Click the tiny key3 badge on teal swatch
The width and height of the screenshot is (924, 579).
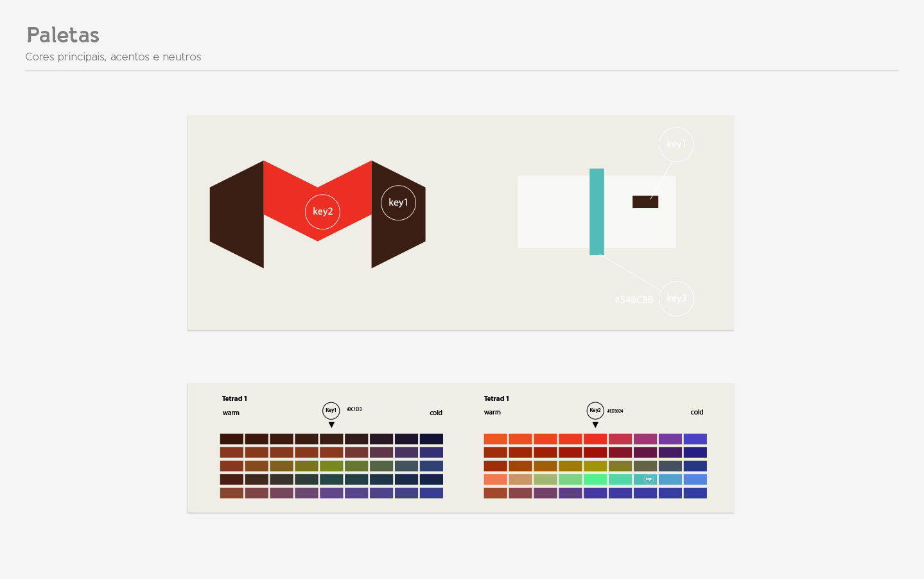coord(649,479)
